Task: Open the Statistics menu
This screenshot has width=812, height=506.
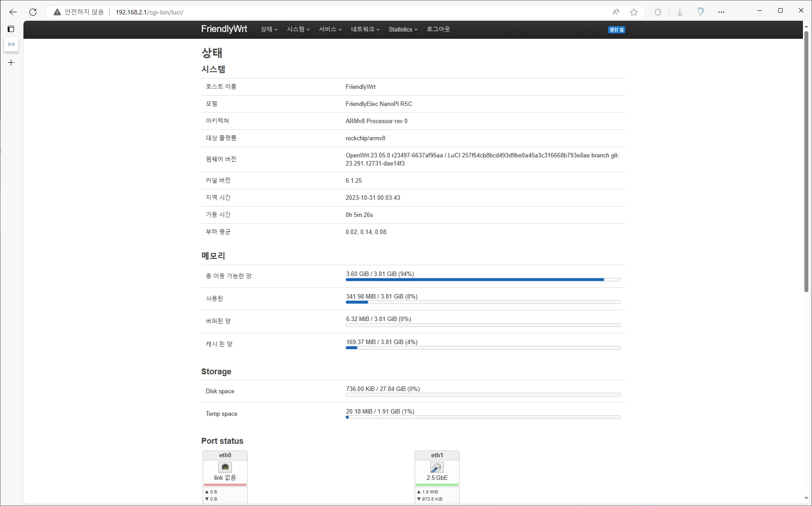Action: (403, 29)
